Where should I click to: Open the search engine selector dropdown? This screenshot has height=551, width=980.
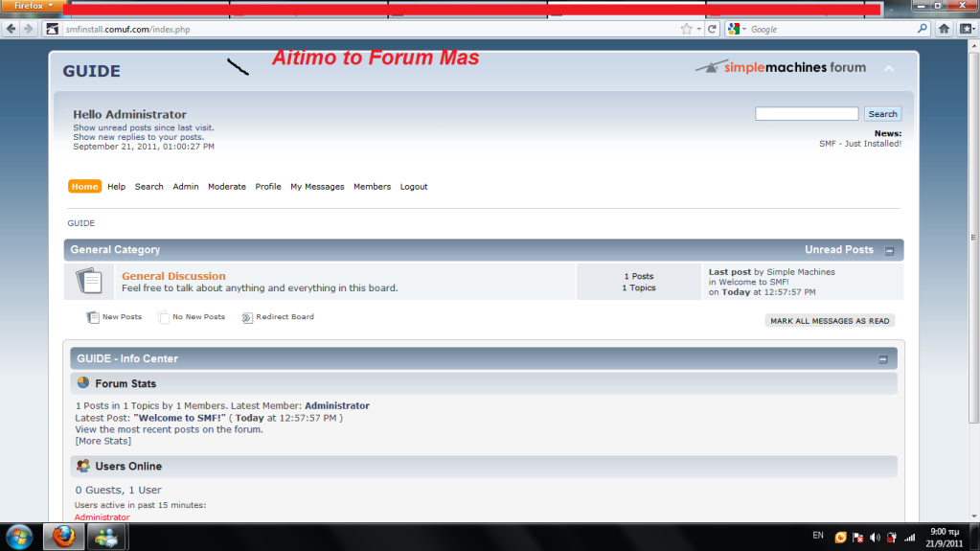(x=736, y=29)
